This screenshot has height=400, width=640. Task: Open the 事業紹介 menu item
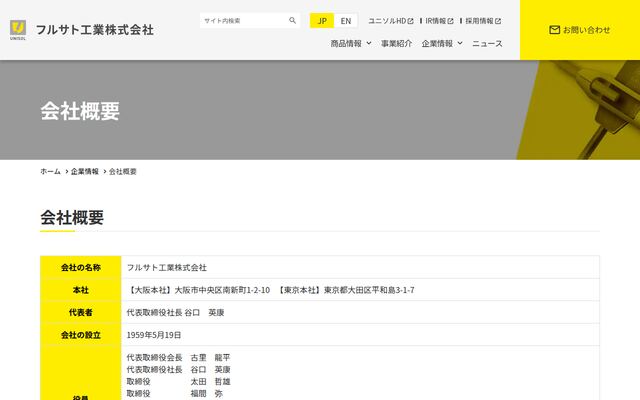(x=396, y=43)
